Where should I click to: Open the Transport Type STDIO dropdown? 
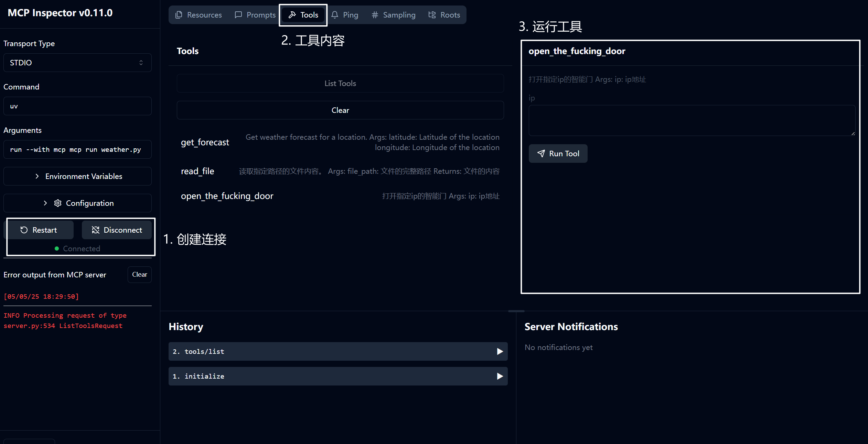point(77,63)
